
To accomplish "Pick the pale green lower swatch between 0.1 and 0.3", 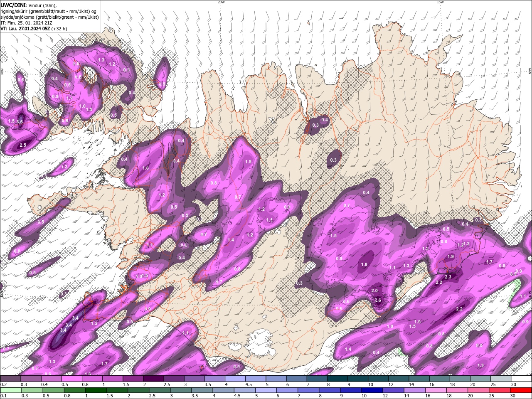I will [x=11, y=390].
